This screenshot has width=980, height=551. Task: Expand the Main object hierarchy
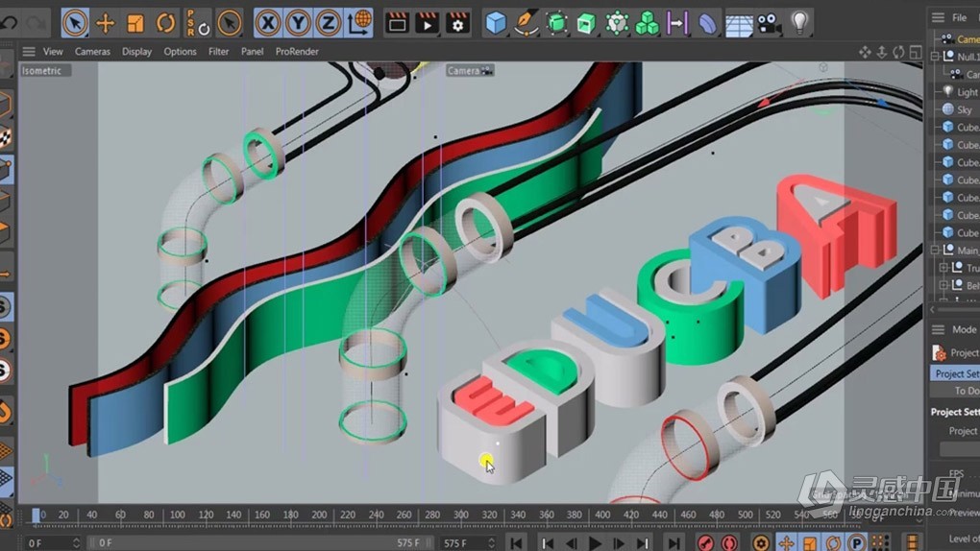[x=936, y=251]
